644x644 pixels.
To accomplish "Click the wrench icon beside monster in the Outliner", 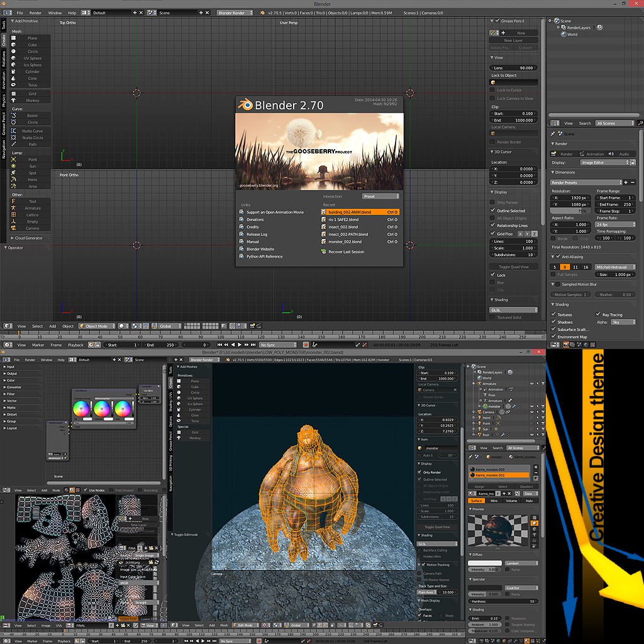I will [514, 406].
